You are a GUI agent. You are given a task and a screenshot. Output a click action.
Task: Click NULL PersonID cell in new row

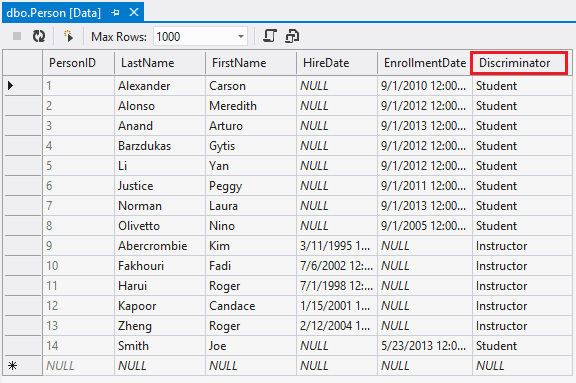78,366
